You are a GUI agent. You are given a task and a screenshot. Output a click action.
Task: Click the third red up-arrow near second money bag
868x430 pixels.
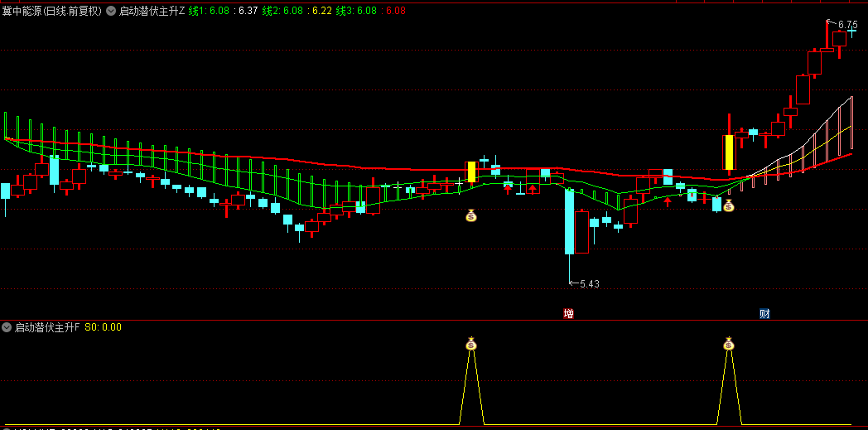coord(668,201)
